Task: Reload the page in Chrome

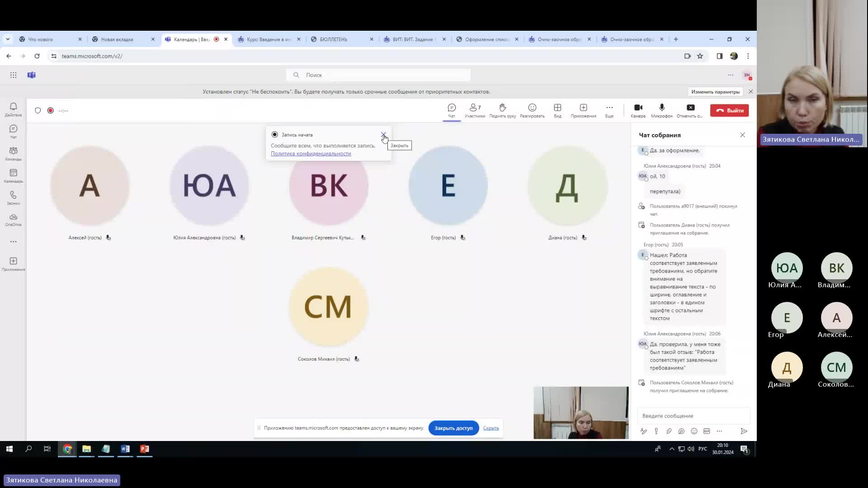Action: click(37, 56)
